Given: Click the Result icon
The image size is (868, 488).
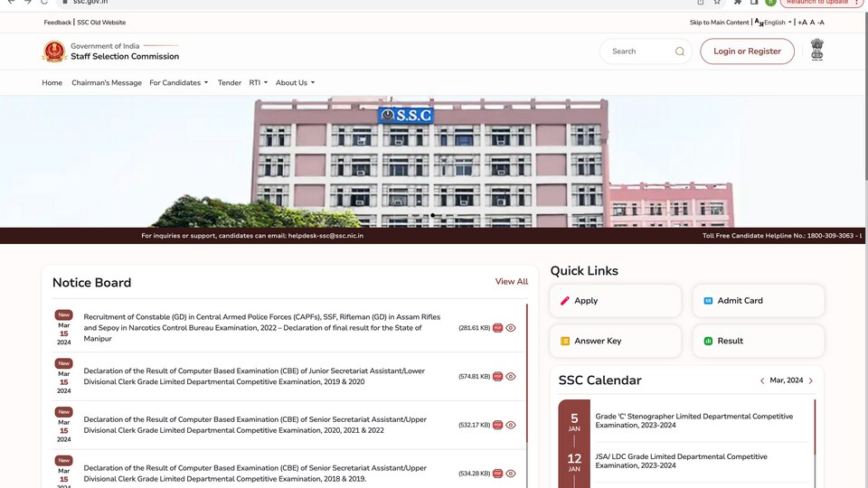Looking at the screenshot, I should point(708,342).
